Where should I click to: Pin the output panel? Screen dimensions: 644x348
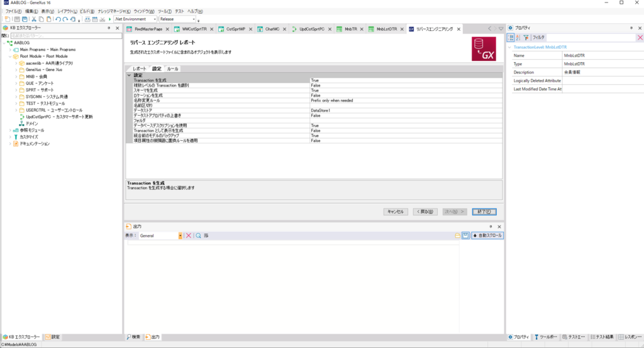491,227
